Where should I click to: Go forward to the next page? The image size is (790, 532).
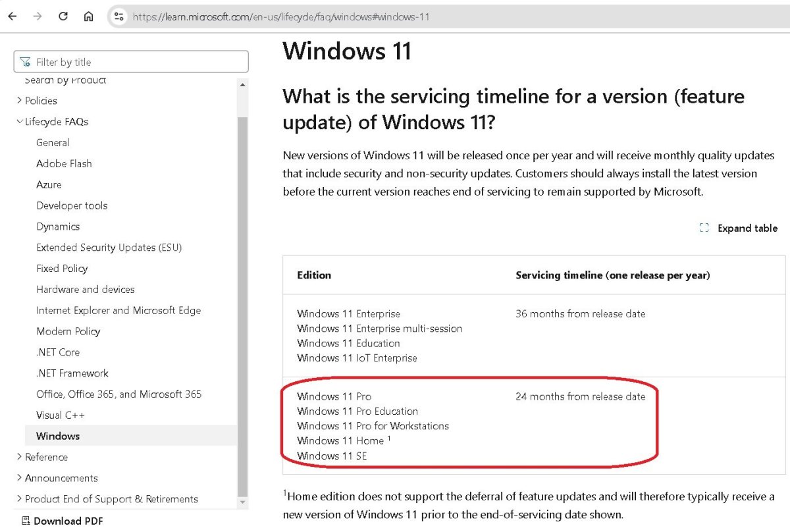pyautogui.click(x=37, y=16)
